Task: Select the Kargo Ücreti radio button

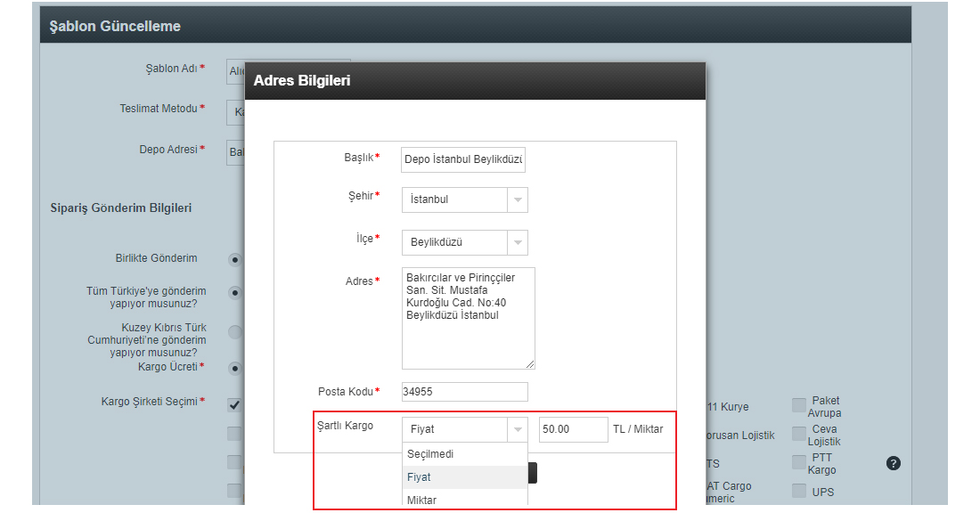Action: (235, 367)
